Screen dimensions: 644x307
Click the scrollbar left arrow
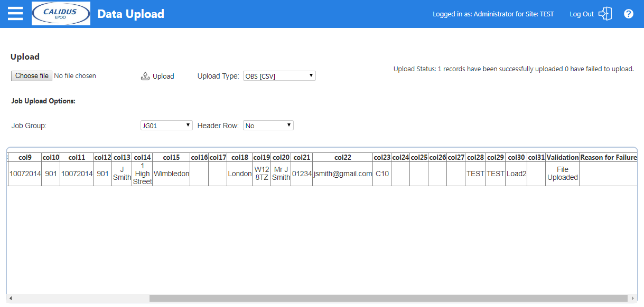[11, 298]
